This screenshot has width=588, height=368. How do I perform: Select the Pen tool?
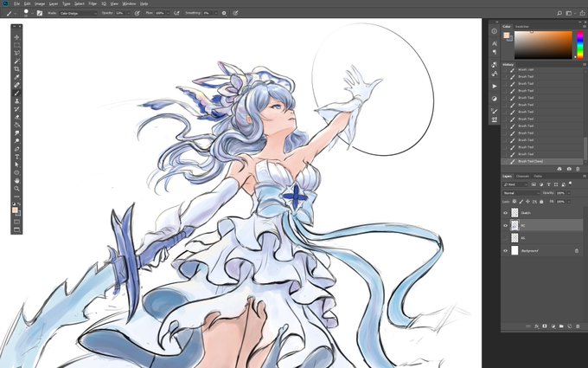pyautogui.click(x=16, y=149)
